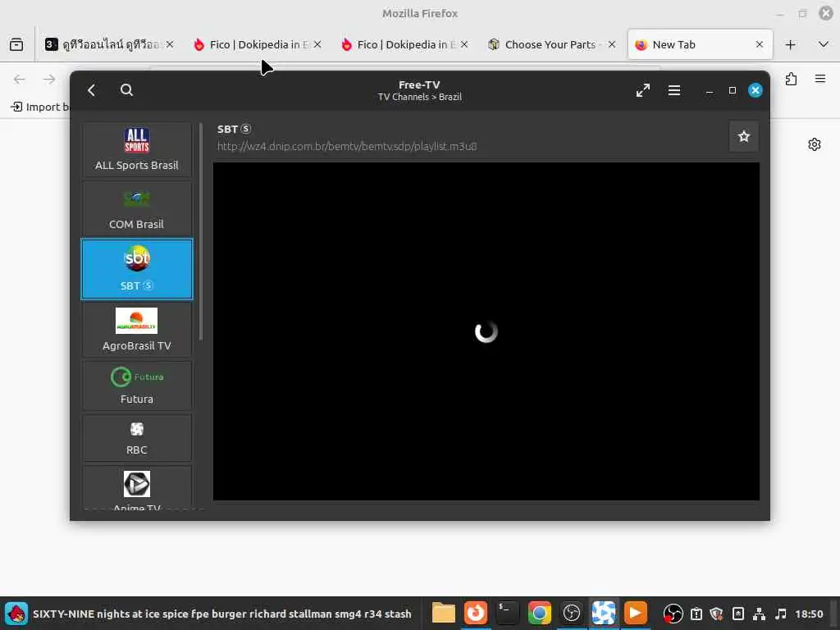
Task: Click Import bookmarks toolbar button
Action: [x=39, y=107]
